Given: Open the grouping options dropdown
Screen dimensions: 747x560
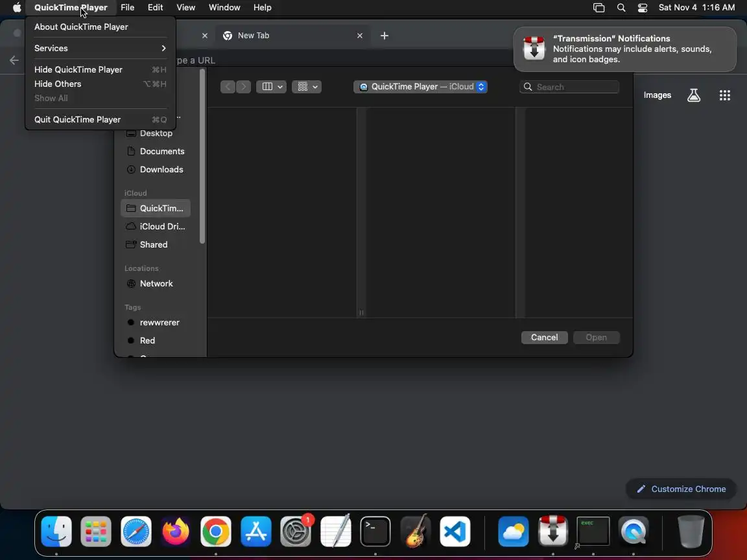Looking at the screenshot, I should [x=307, y=87].
